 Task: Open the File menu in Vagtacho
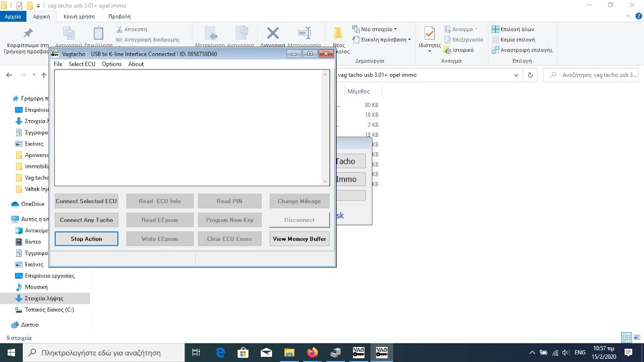(58, 64)
